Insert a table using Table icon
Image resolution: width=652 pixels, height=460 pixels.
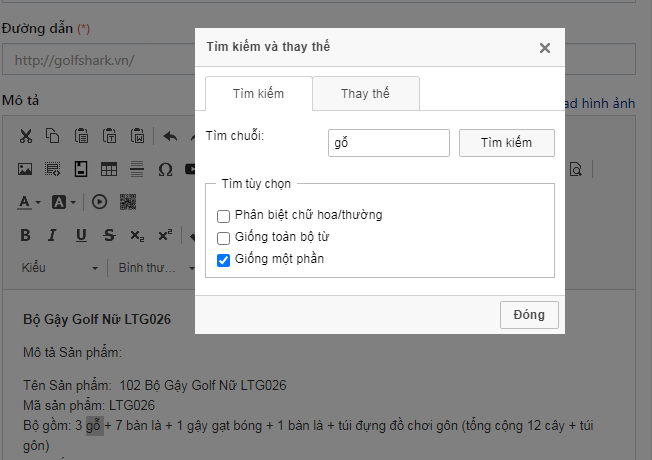(x=109, y=169)
